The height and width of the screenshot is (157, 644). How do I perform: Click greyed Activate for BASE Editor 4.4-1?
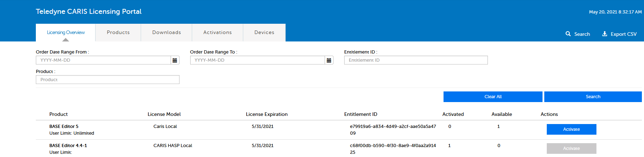[x=571, y=148]
